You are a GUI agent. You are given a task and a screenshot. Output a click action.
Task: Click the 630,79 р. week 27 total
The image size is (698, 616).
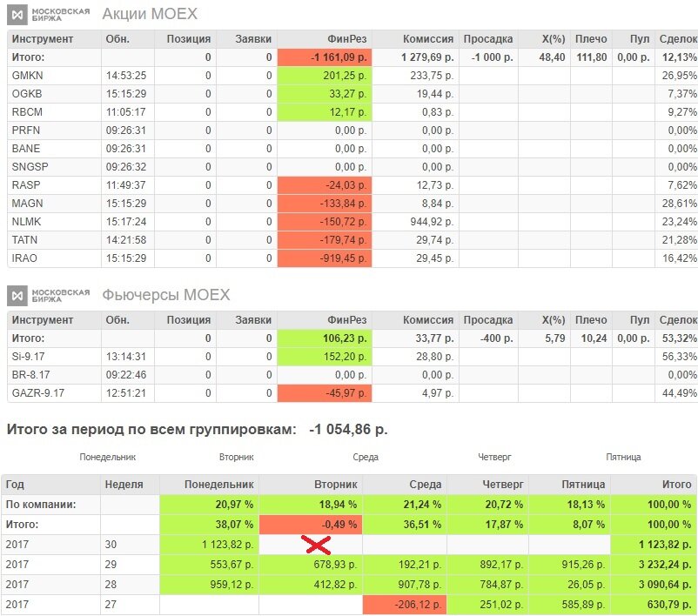click(654, 605)
